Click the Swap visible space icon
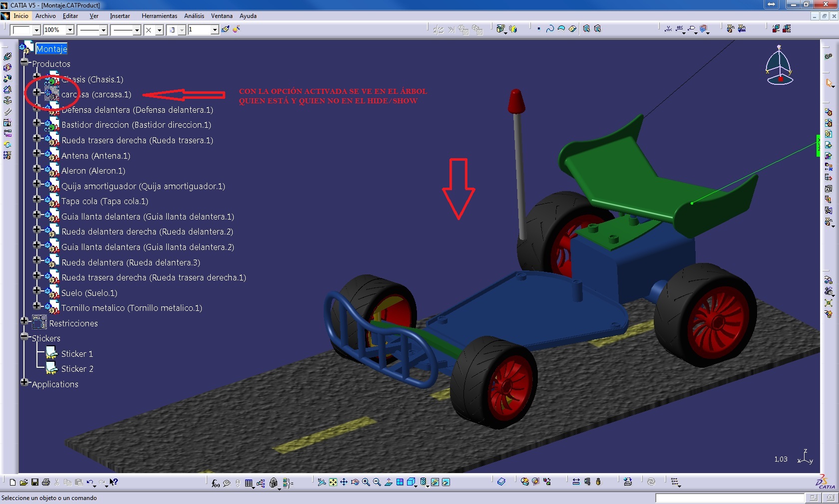 point(446,482)
